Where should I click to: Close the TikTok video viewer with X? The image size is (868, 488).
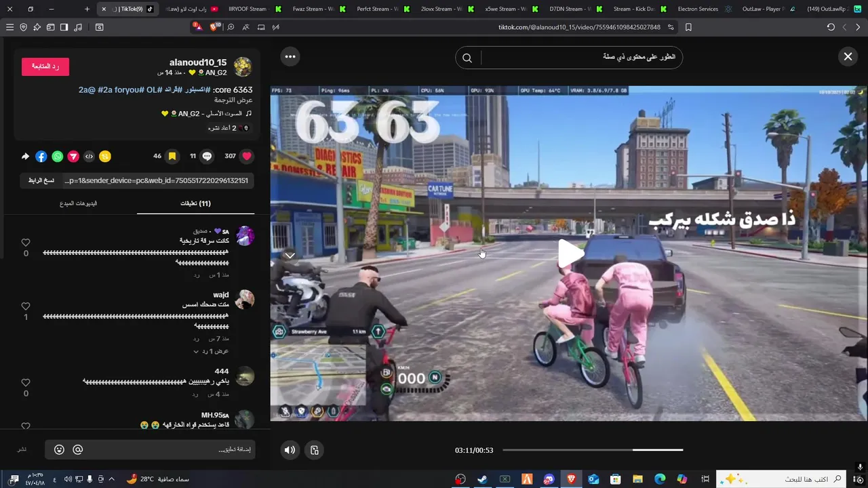848,57
